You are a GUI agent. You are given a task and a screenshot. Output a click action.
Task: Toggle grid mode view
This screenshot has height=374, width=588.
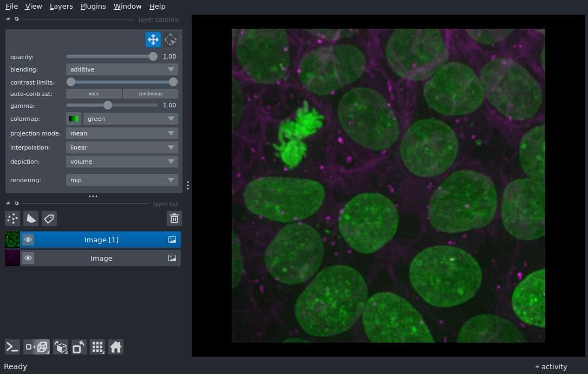(x=97, y=347)
